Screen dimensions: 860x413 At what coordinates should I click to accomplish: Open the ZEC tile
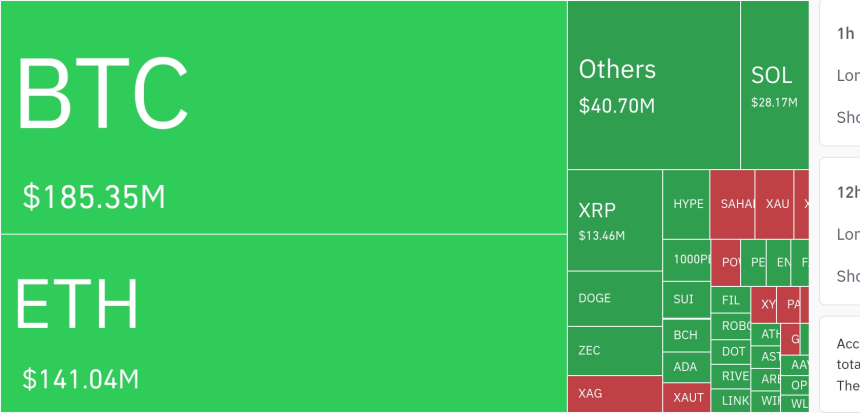614,351
